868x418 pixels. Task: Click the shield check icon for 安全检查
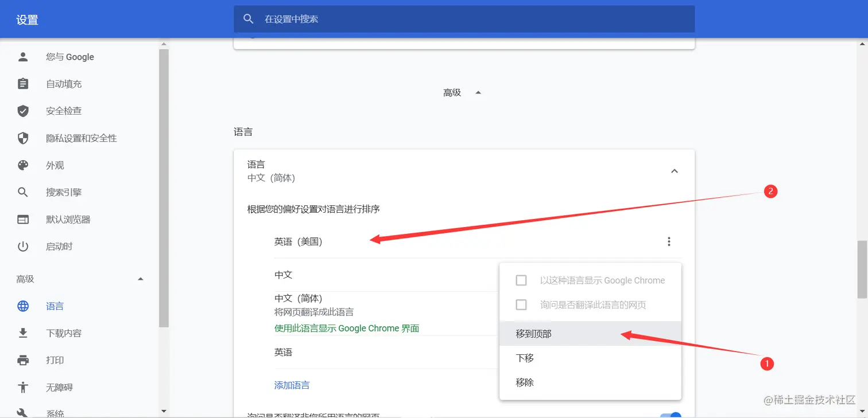coord(23,111)
